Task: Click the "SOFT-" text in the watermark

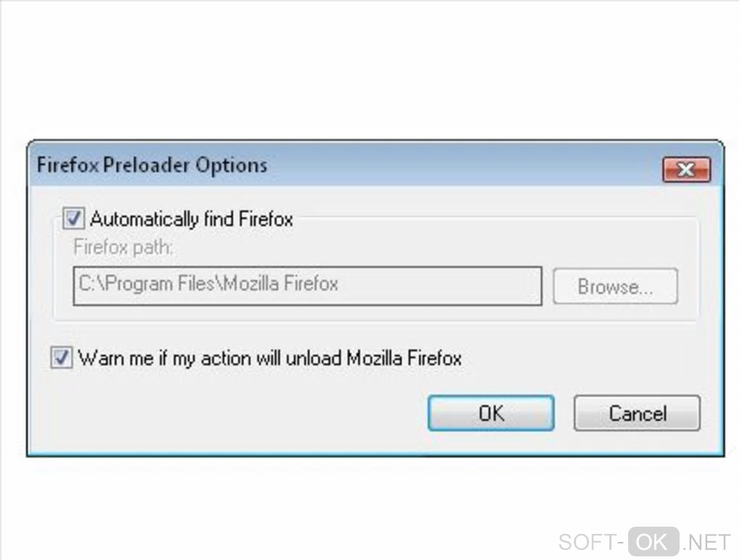Action: coord(591,542)
